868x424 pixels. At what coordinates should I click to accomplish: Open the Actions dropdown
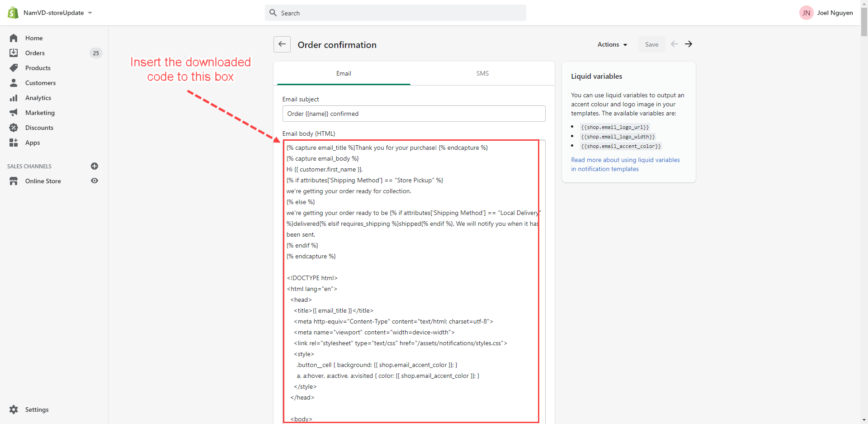click(612, 44)
